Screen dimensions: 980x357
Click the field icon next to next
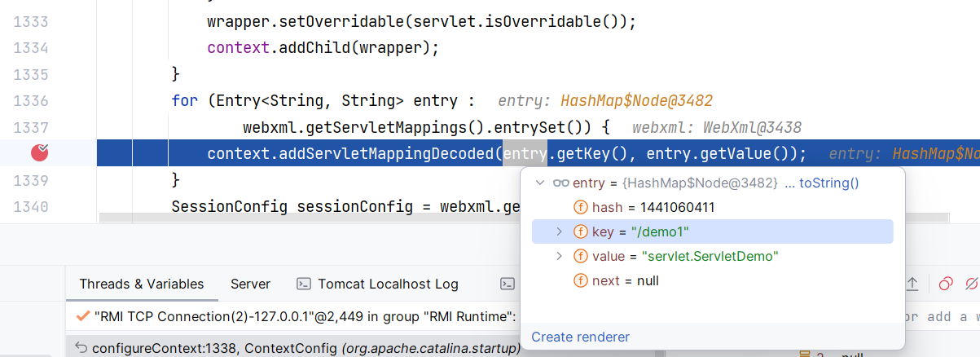pyautogui.click(x=581, y=281)
